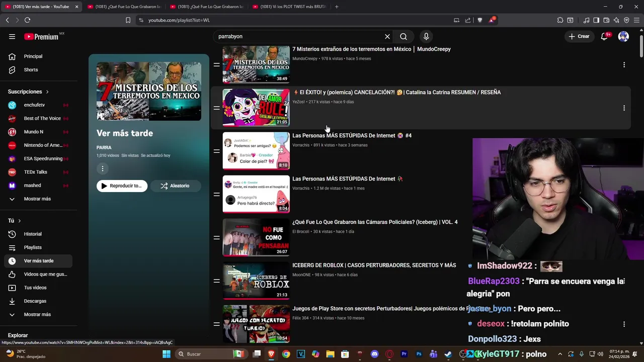Expand Mostrar más under subscriptions

coord(38,199)
